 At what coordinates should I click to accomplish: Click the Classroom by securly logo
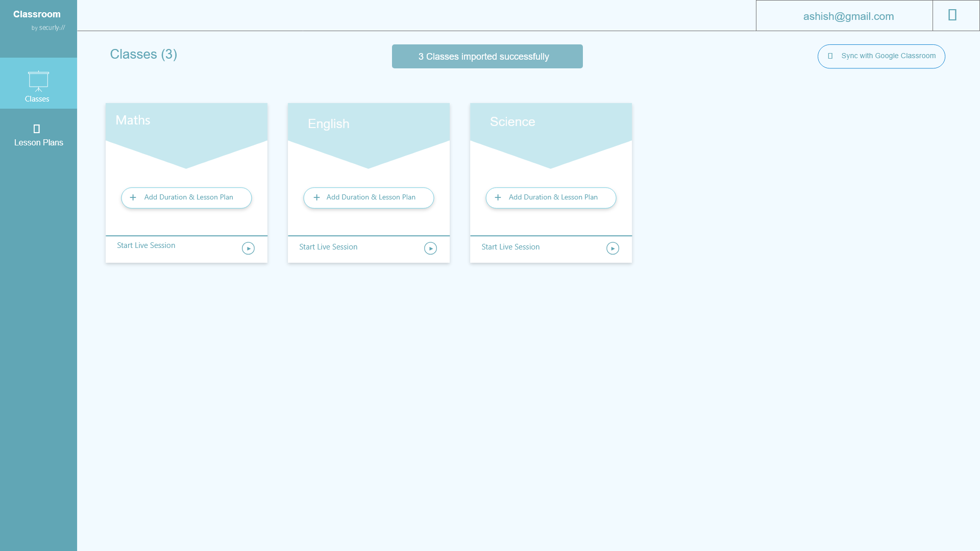point(37,19)
